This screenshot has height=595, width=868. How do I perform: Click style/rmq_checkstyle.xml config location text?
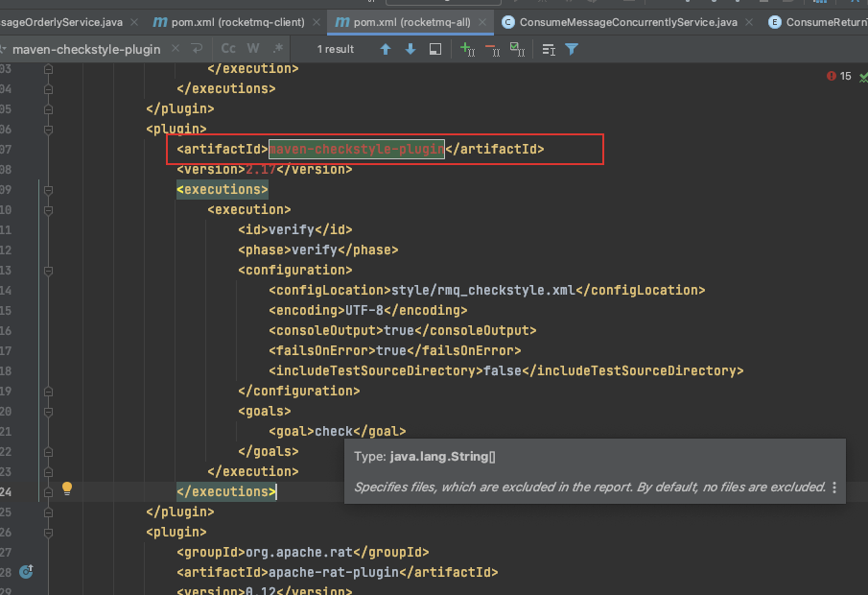tap(483, 290)
